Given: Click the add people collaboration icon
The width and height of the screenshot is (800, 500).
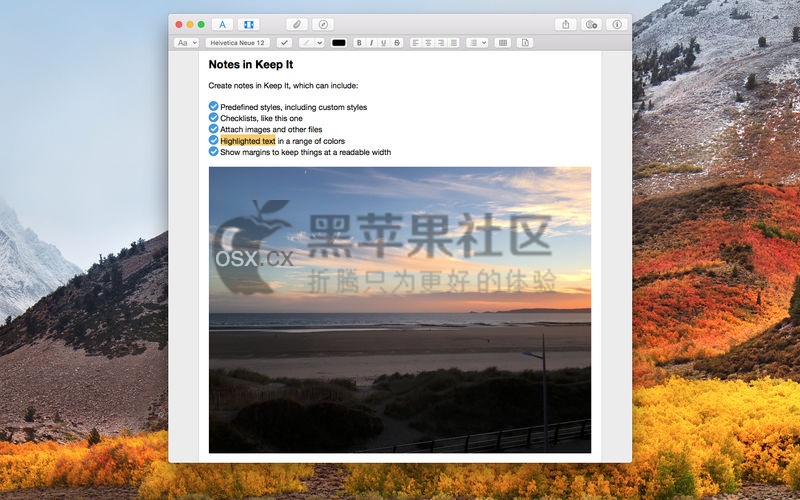Looking at the screenshot, I should click(x=591, y=24).
